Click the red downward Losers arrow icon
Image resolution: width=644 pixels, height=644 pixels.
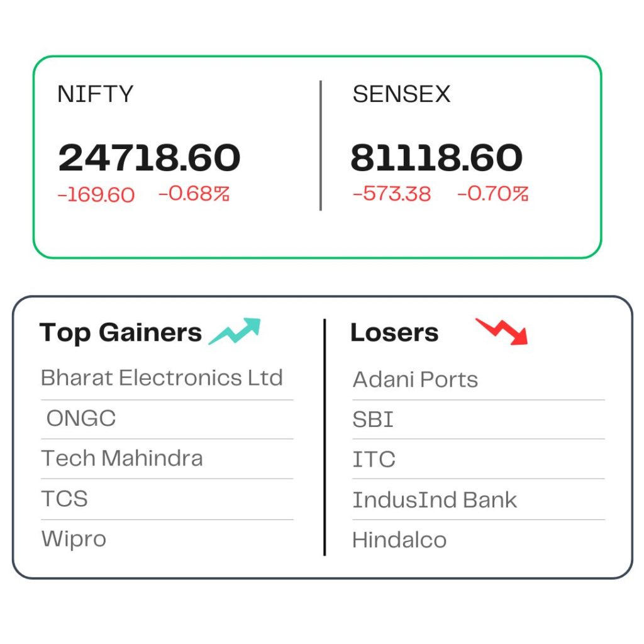click(501, 331)
